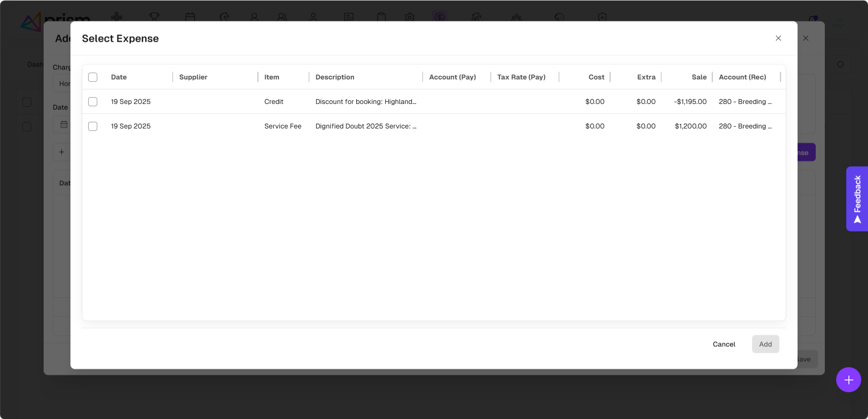Click the Supplier column header

(193, 77)
